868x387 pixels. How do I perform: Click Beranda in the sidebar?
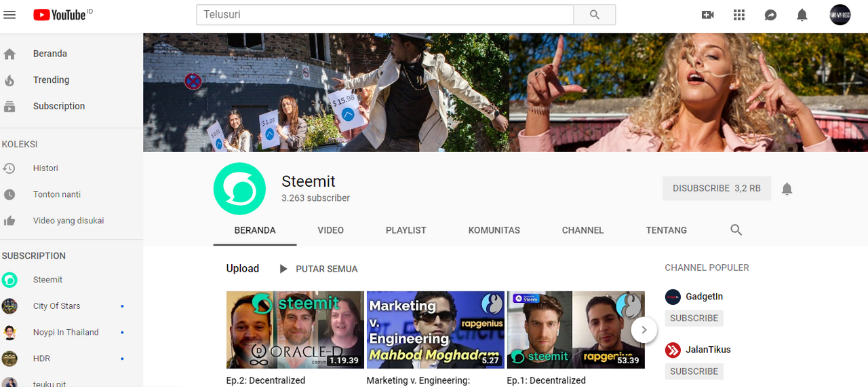tap(50, 54)
